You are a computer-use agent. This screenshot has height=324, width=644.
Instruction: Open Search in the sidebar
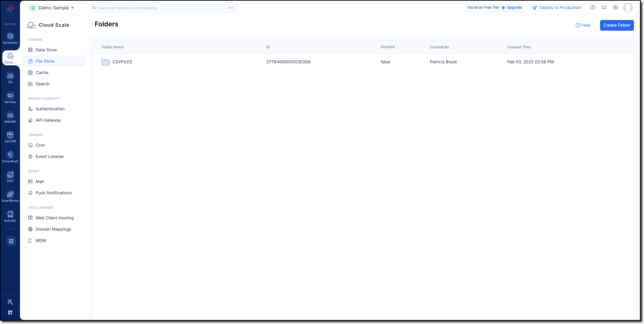coord(54,84)
